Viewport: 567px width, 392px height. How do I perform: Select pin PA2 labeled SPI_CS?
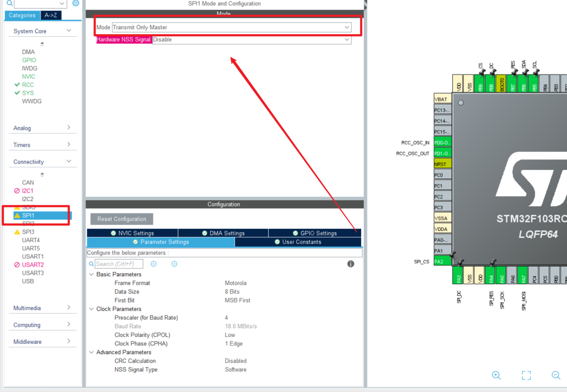(443, 261)
